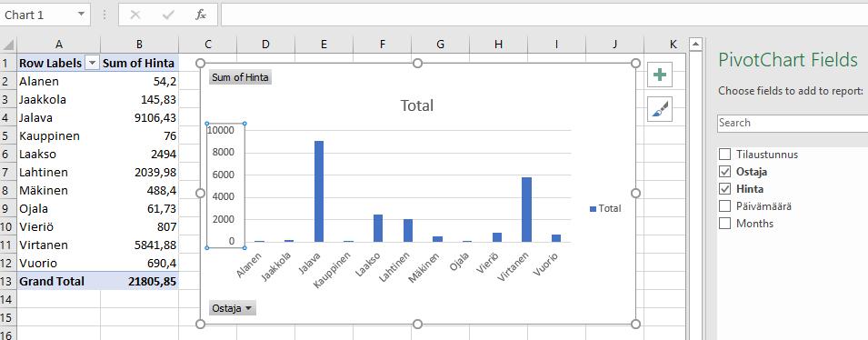
Task: Select cell value 9106,43
Action: tap(139, 118)
